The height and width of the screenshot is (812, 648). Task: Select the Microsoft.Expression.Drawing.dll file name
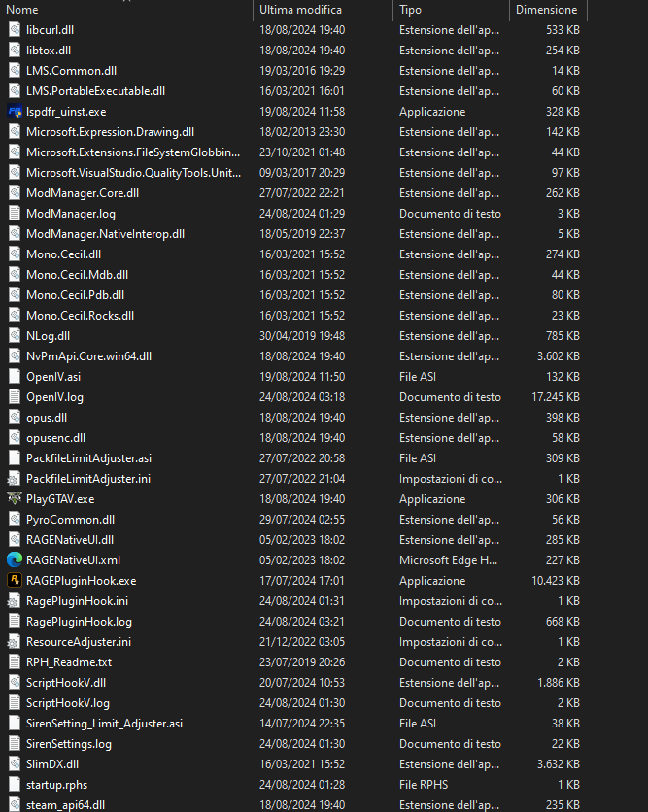click(x=111, y=132)
